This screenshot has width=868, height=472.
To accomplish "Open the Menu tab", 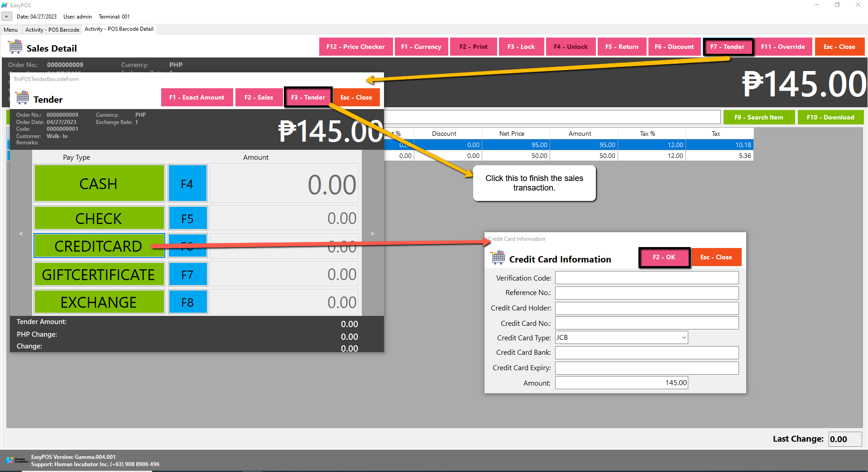I will tap(11, 29).
